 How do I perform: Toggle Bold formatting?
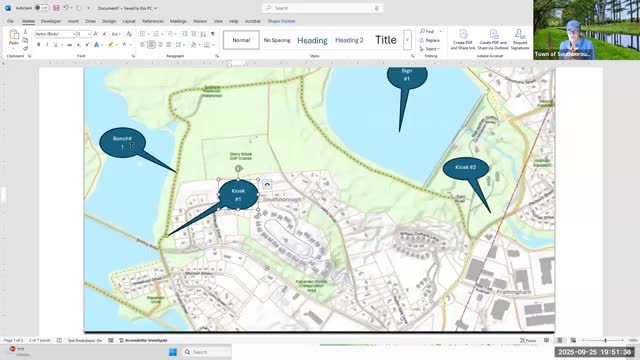point(39,44)
